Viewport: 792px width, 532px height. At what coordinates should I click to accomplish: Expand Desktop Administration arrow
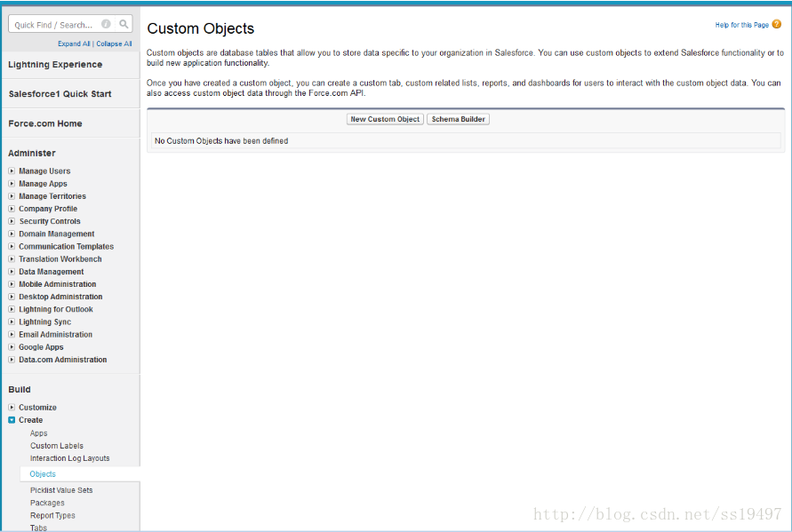12,297
